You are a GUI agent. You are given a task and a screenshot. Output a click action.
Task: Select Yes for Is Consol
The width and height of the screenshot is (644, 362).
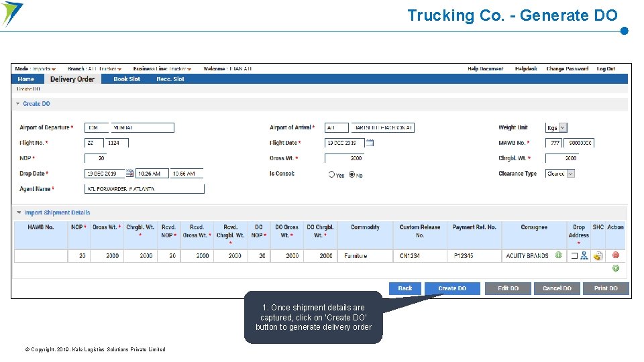pyautogui.click(x=331, y=174)
